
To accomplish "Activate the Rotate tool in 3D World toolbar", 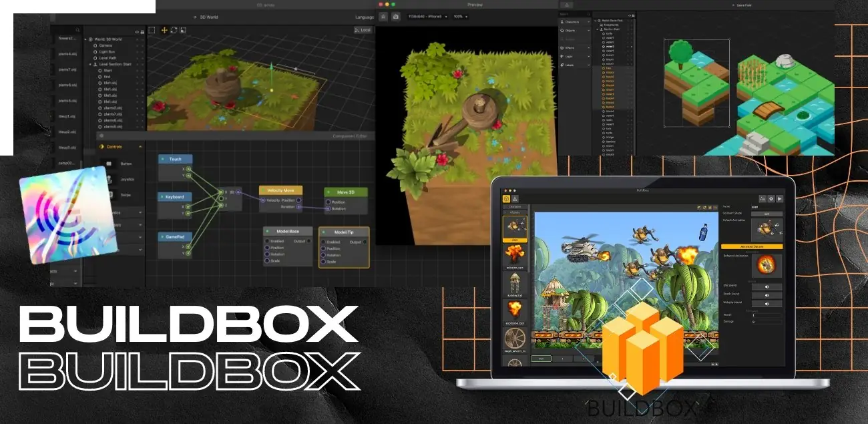I will (174, 30).
